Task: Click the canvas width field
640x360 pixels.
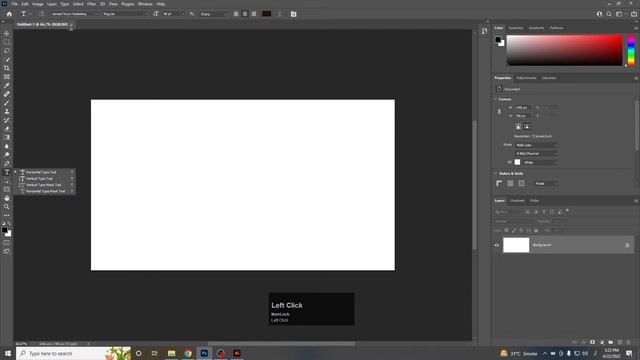Action: coord(522,108)
